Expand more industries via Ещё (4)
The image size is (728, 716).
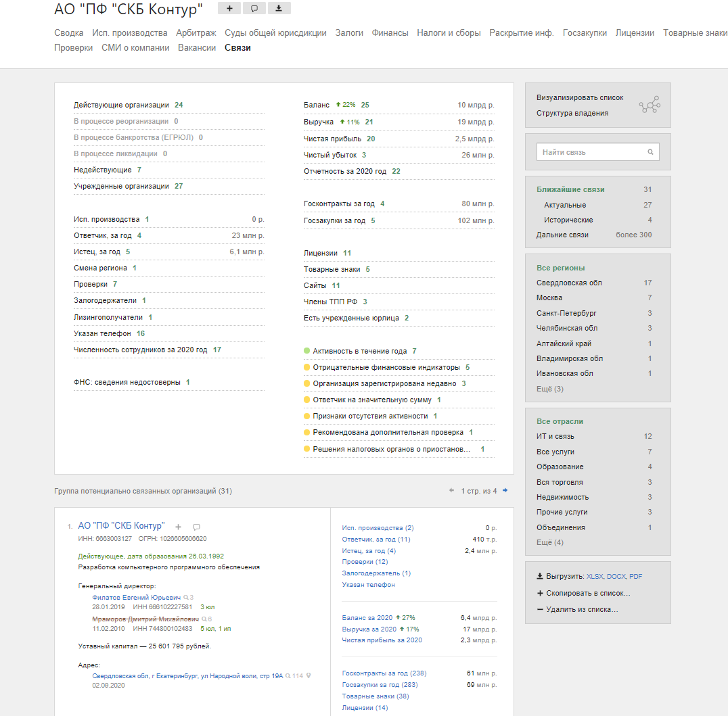click(549, 542)
